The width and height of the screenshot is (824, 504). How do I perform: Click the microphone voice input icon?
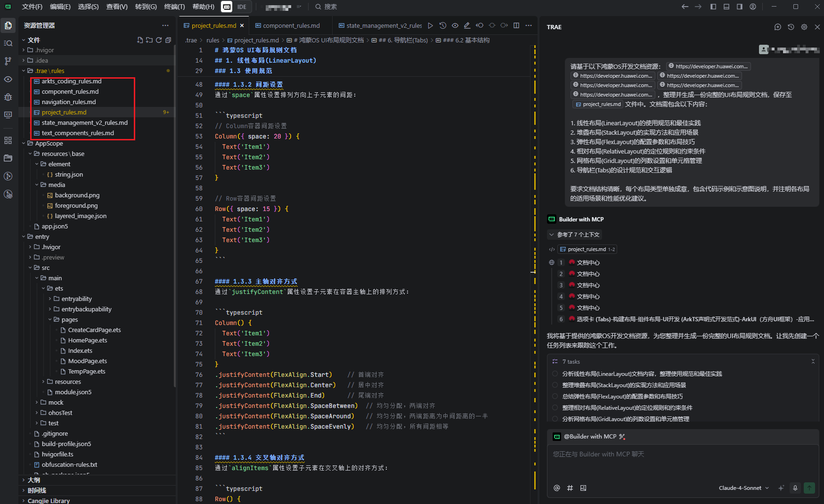coord(795,488)
